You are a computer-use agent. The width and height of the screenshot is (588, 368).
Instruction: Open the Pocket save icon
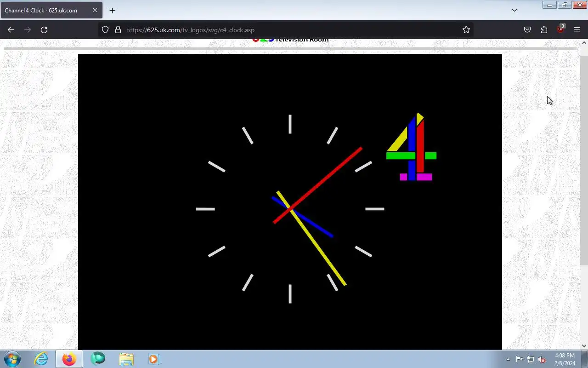click(527, 30)
